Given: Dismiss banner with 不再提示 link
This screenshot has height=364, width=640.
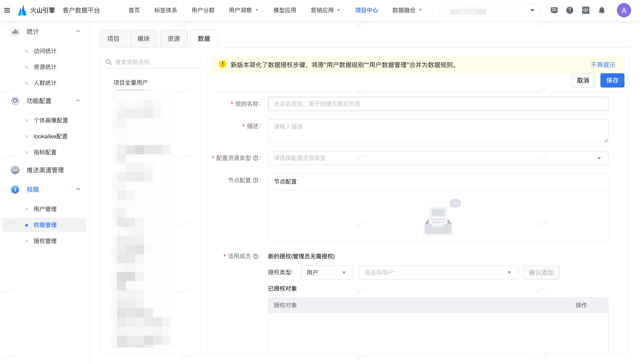Looking at the screenshot, I should pos(603,65).
